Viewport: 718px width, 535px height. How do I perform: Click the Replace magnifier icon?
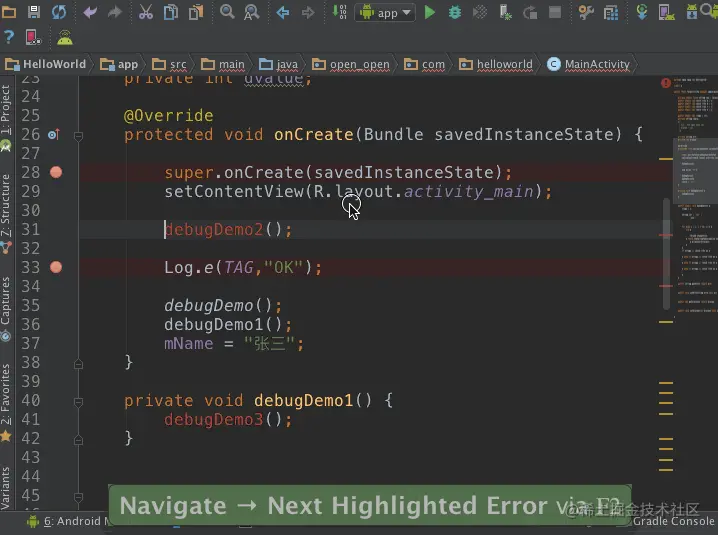pyautogui.click(x=251, y=12)
